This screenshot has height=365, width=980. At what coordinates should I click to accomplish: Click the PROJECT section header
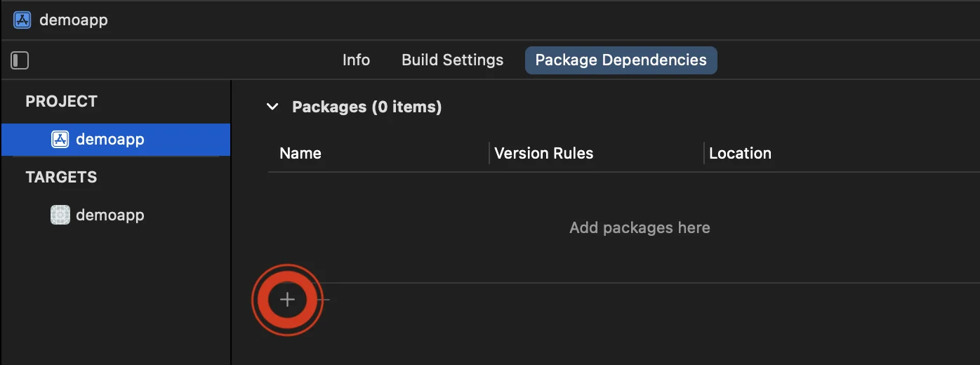pyautogui.click(x=61, y=101)
